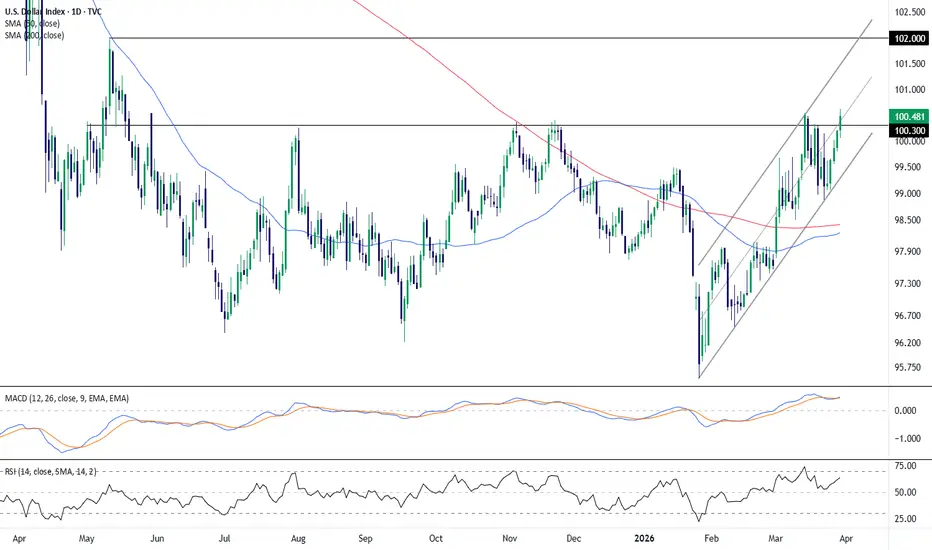
Task: Select the MACD (12, 26, close, 9) indicator label
Action: click(67, 398)
